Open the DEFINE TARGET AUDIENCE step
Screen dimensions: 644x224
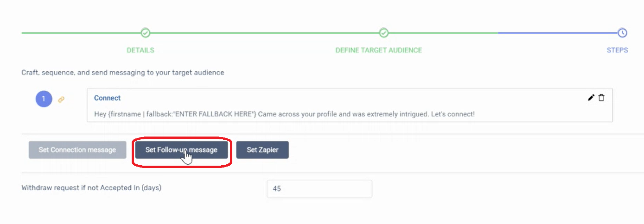(379, 50)
